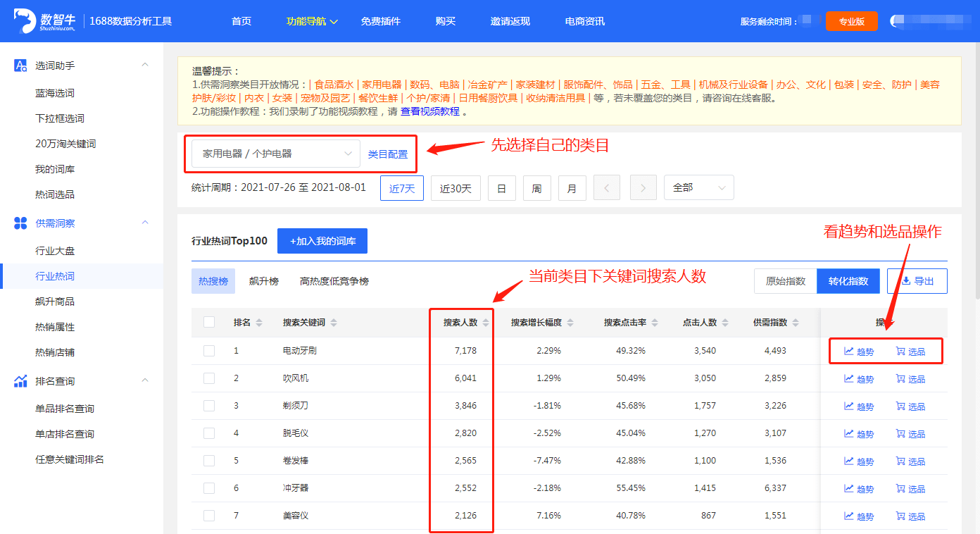The width and height of the screenshot is (980, 534).
Task: Select the 热搜榜 tab
Action: (x=213, y=281)
